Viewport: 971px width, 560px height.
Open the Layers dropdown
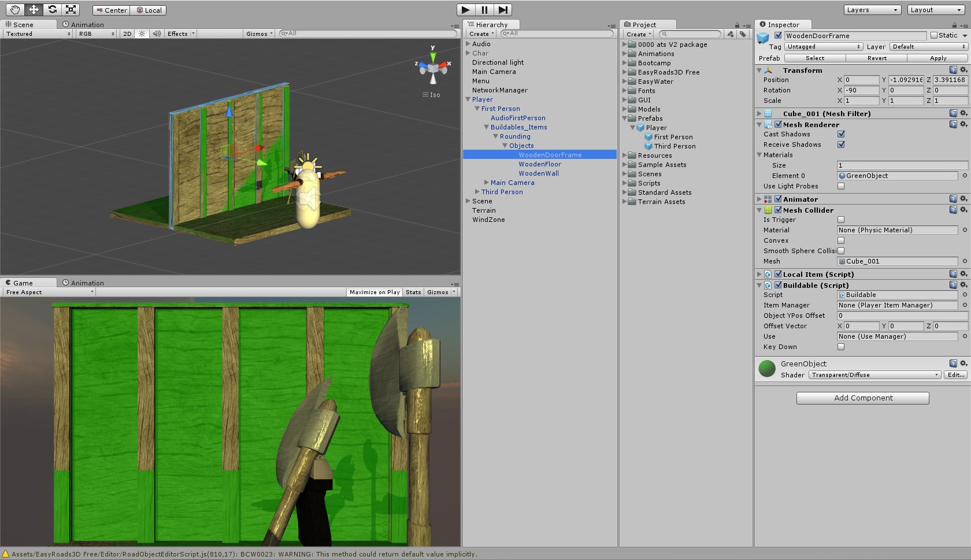click(x=872, y=10)
